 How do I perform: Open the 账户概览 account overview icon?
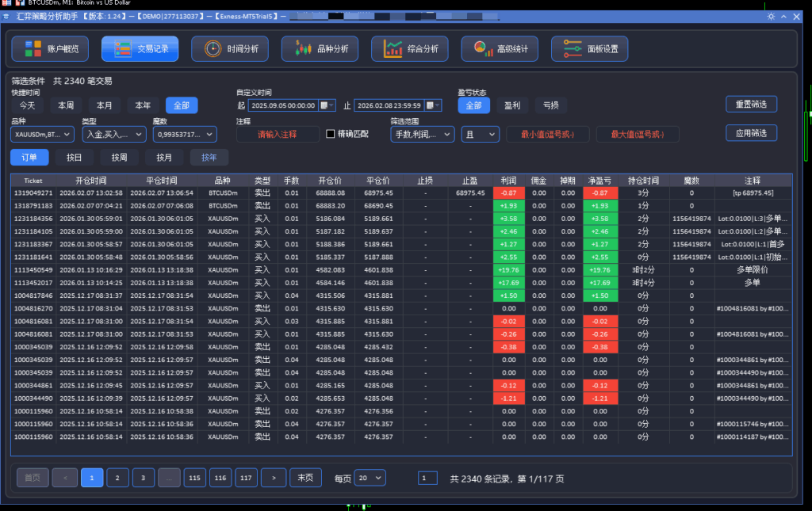tap(33, 49)
